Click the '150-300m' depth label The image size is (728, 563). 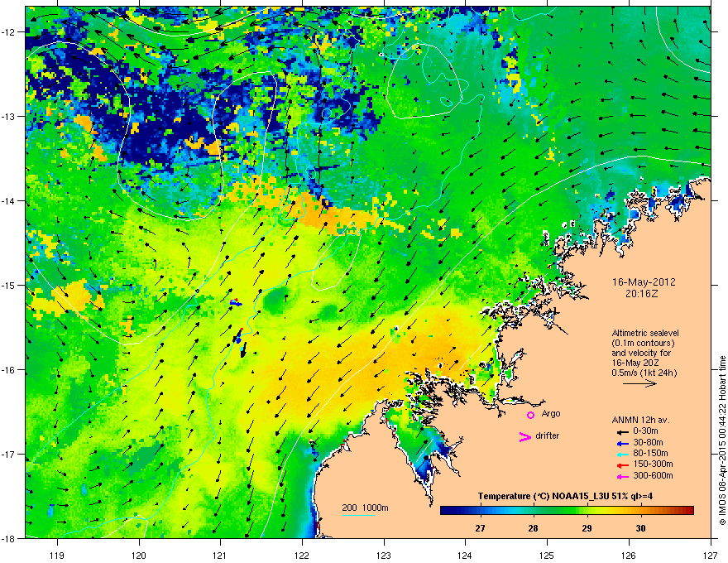pos(653,464)
